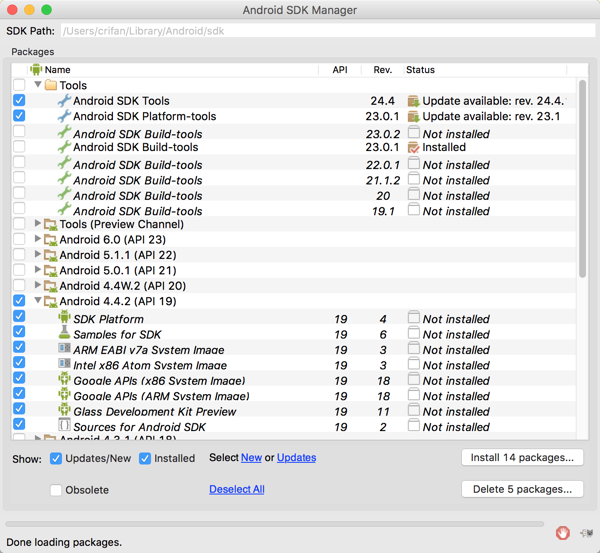The height and width of the screenshot is (553, 600).
Task: Collapse Android 4.4.2 (API 19) section
Action: [x=38, y=300]
